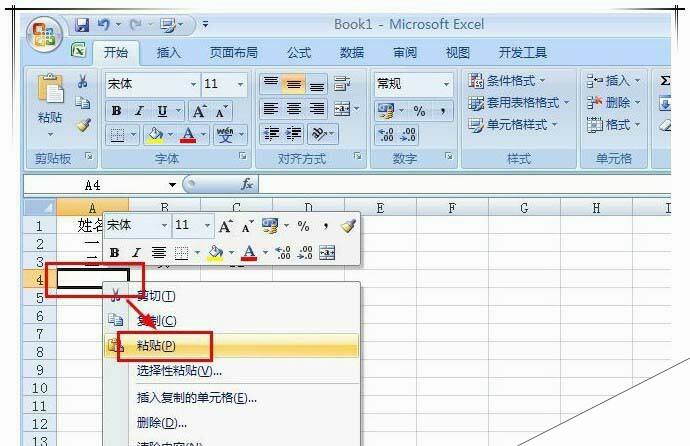Increase decimal places in ribbon
This screenshot has height=446, width=690.
(386, 135)
